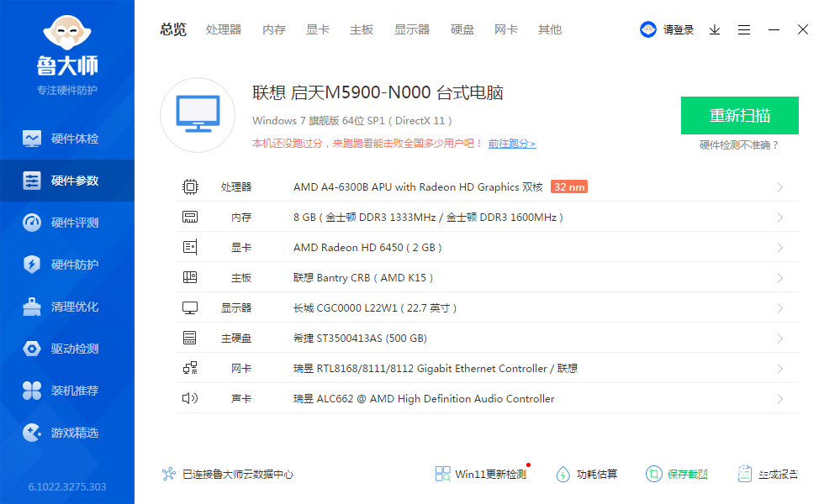Click the 显示器 monitor row icon
The height and width of the screenshot is (504, 824).
[x=190, y=307]
